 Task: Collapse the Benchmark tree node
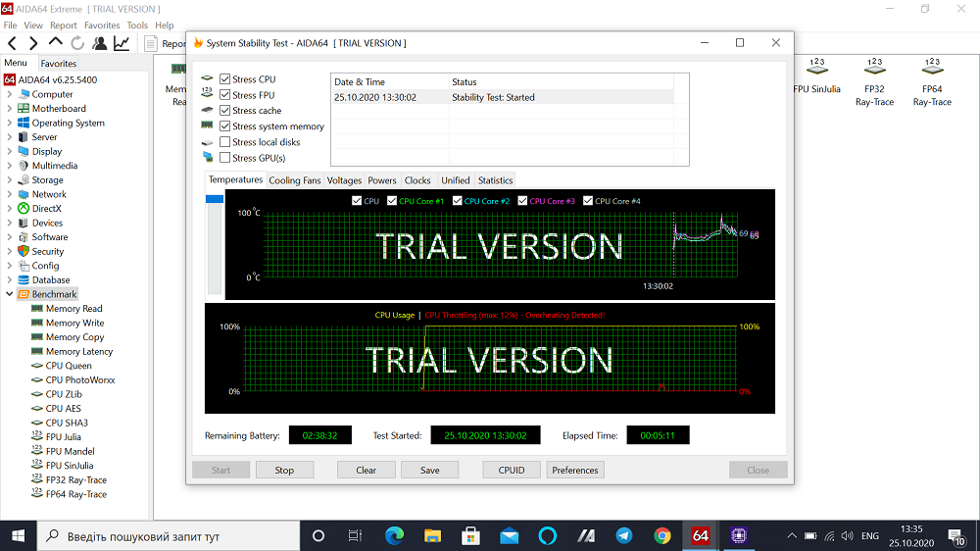(x=10, y=294)
